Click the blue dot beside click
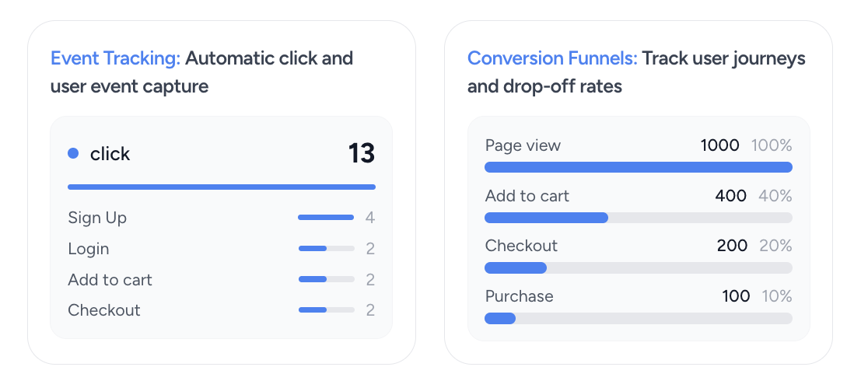Image resolution: width=868 pixels, height=381 pixels. coord(73,153)
